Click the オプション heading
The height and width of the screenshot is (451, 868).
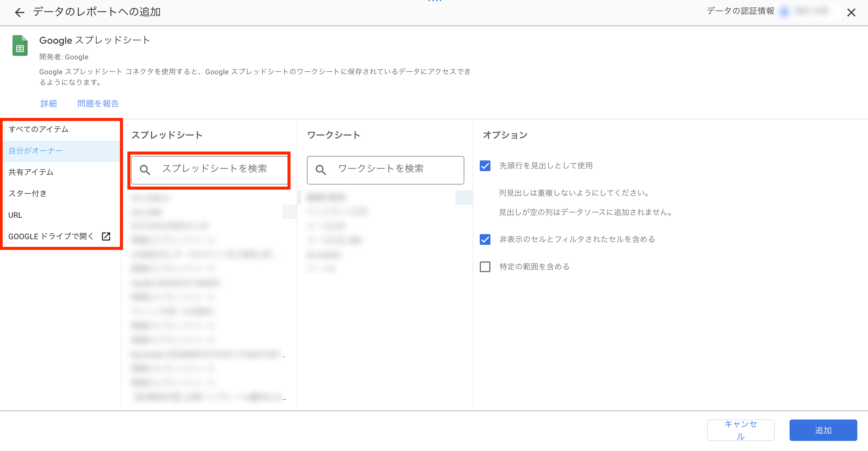coord(505,135)
